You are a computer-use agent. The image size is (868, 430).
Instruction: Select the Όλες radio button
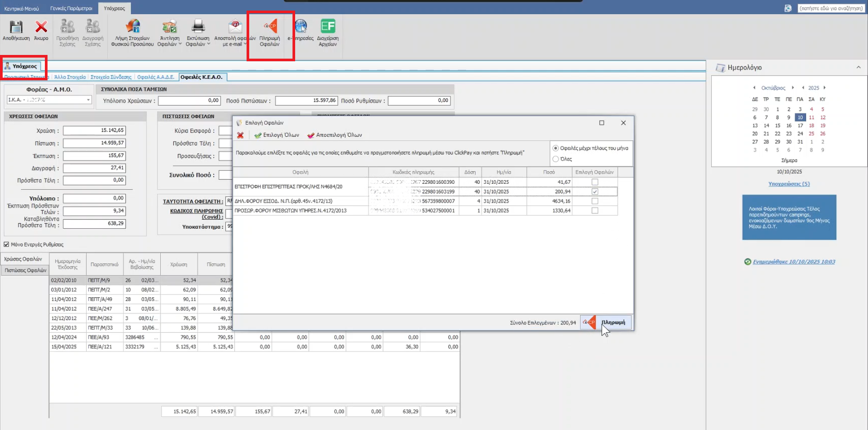point(555,159)
